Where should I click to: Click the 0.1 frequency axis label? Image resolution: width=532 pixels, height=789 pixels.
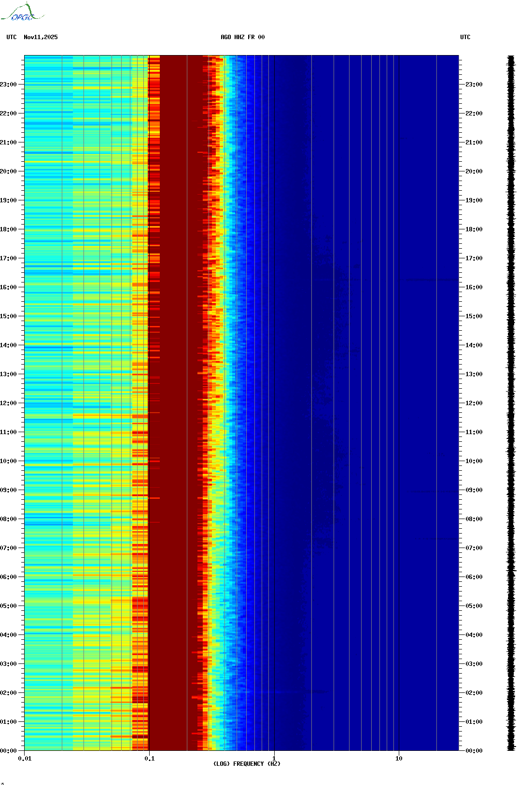(150, 759)
